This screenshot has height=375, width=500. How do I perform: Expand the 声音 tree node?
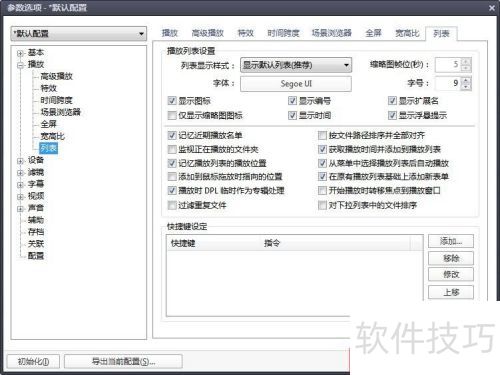point(20,209)
